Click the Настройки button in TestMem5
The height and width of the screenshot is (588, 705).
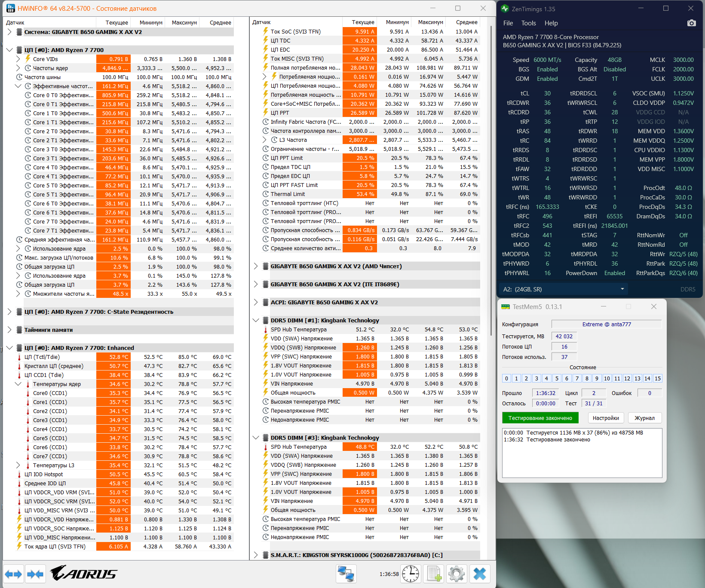606,418
